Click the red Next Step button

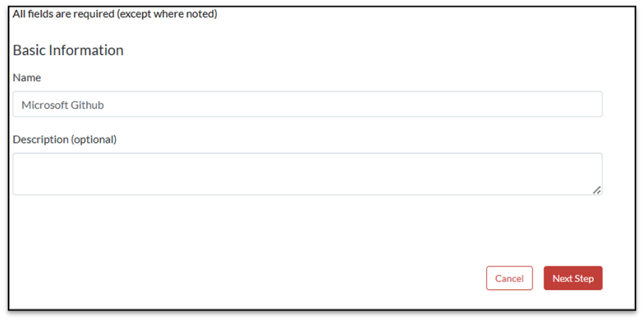(573, 279)
